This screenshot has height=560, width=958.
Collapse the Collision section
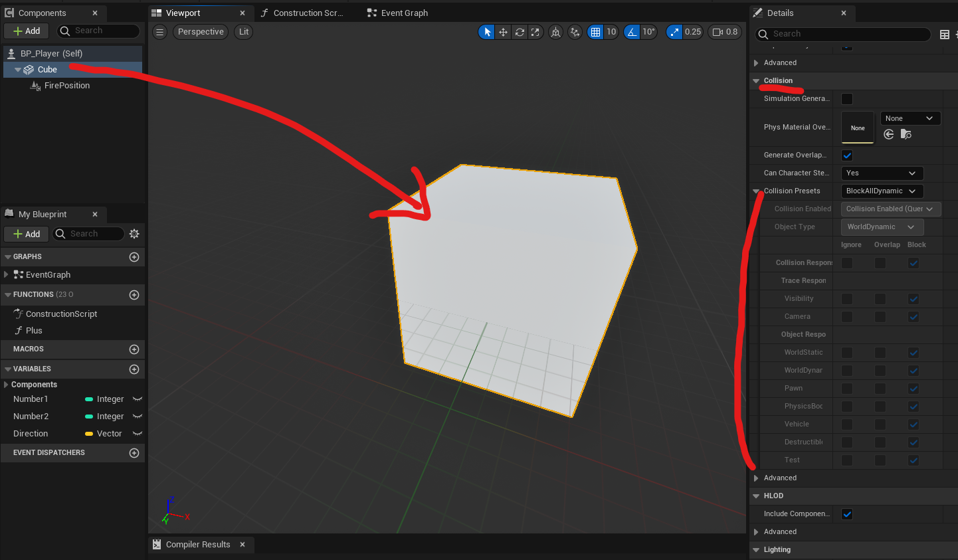756,81
